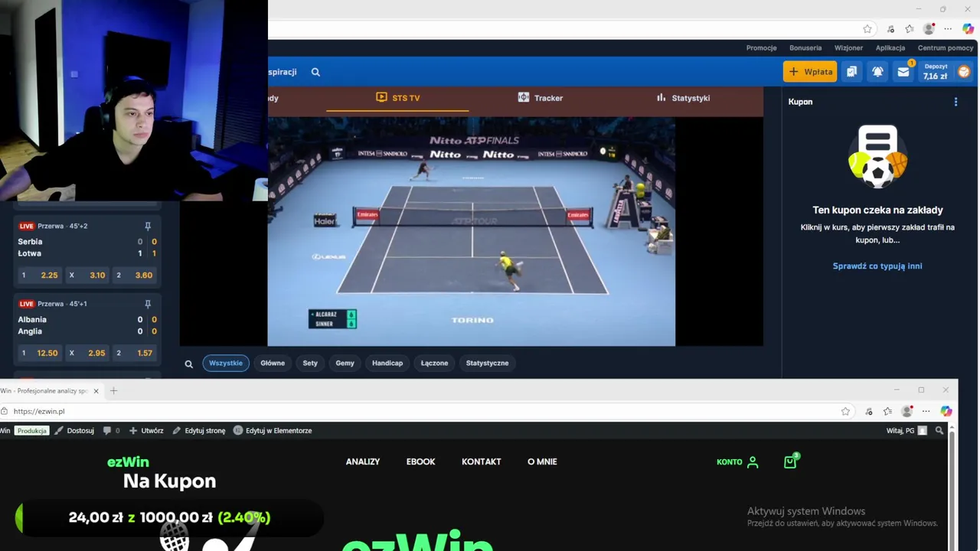Open EBOOK in ezWin navigation
This screenshot has width=980, height=551.
tap(420, 461)
